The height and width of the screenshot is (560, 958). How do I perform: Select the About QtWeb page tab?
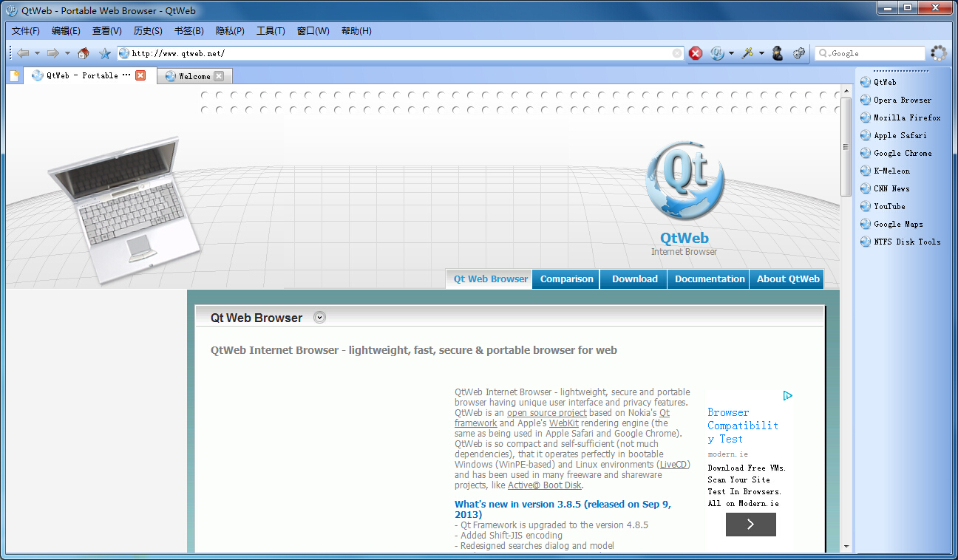pyautogui.click(x=787, y=279)
